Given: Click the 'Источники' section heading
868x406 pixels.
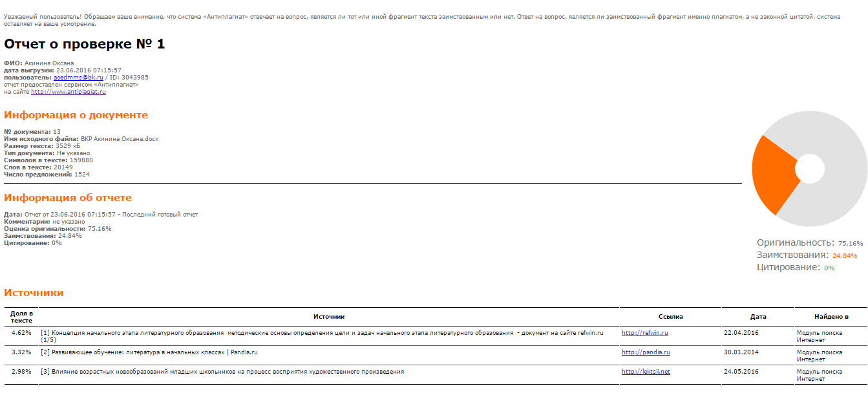Looking at the screenshot, I should click(34, 293).
